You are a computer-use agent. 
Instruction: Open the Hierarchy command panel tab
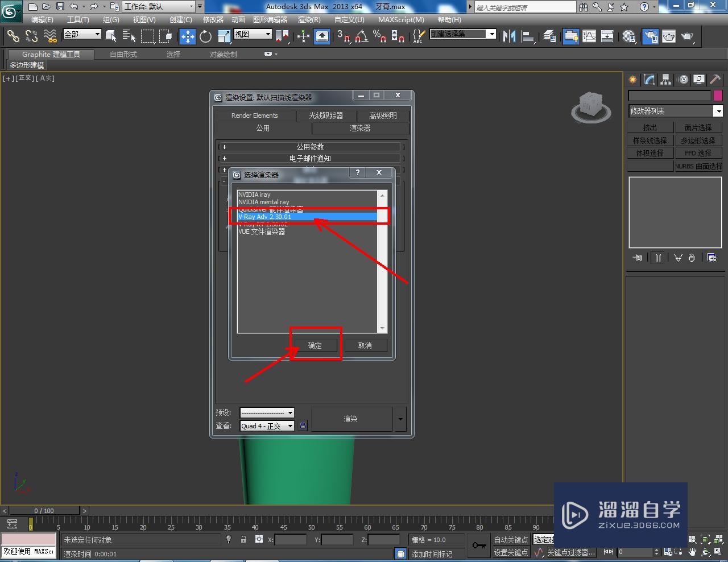(x=665, y=80)
